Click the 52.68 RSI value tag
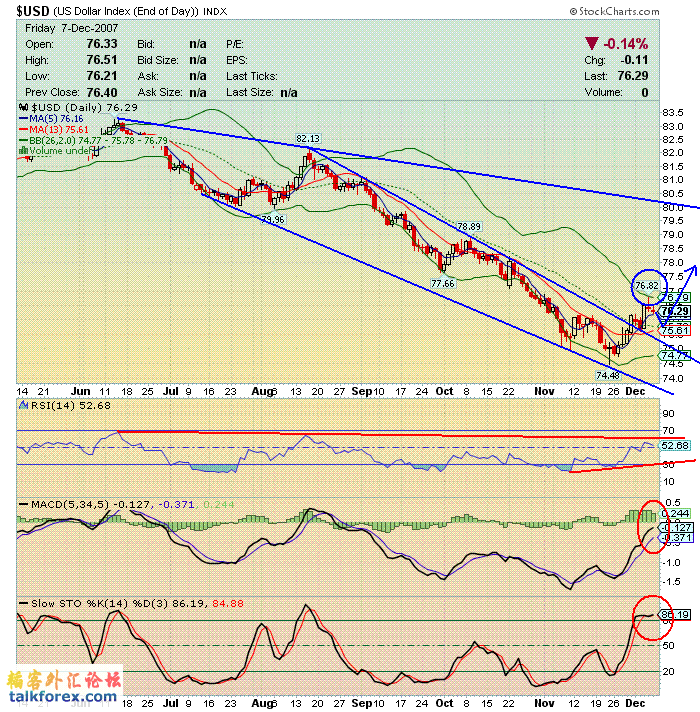This screenshot has width=700, height=712. coord(675,445)
